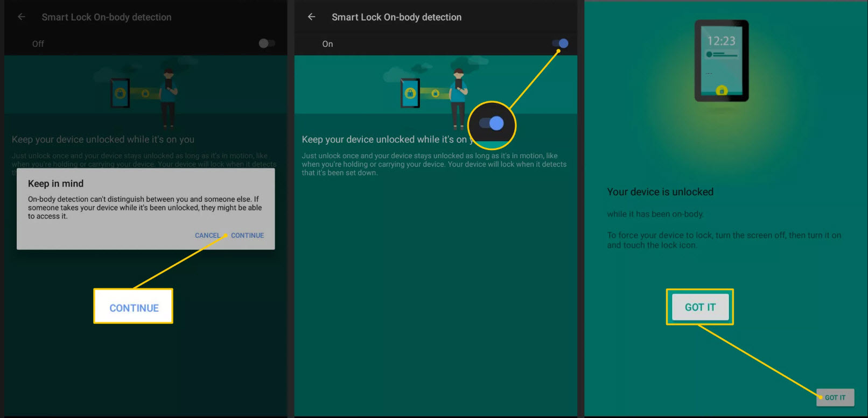
Task: Go back using the arrow in the left panel
Action: point(22,17)
